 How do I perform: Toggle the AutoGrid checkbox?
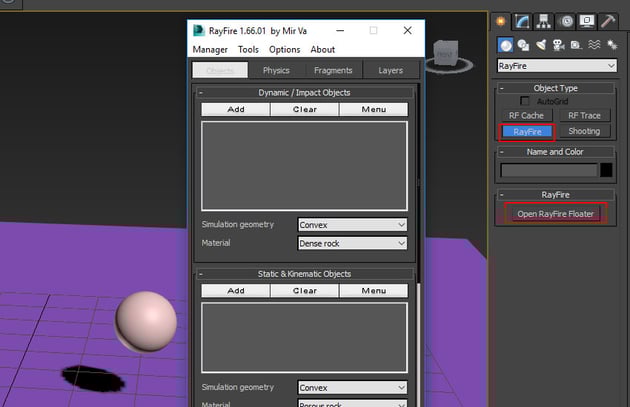[524, 101]
